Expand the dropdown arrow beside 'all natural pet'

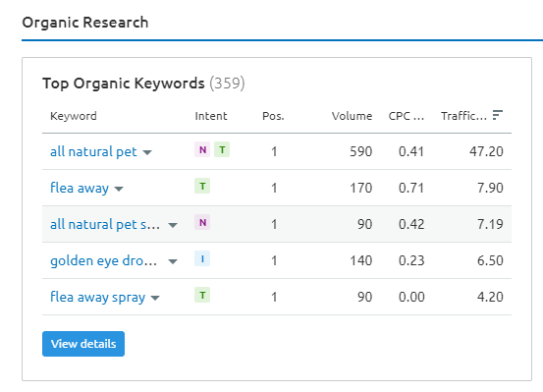[147, 152]
